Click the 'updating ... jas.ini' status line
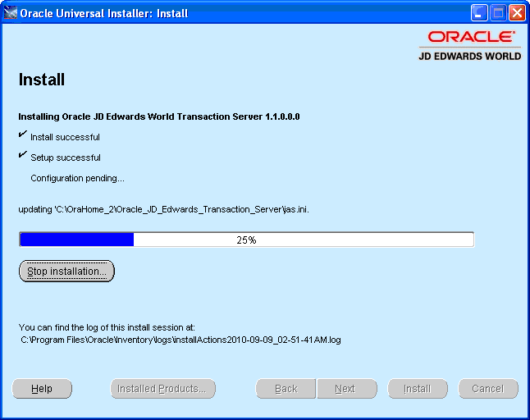The height and width of the screenshot is (420, 530). click(163, 209)
